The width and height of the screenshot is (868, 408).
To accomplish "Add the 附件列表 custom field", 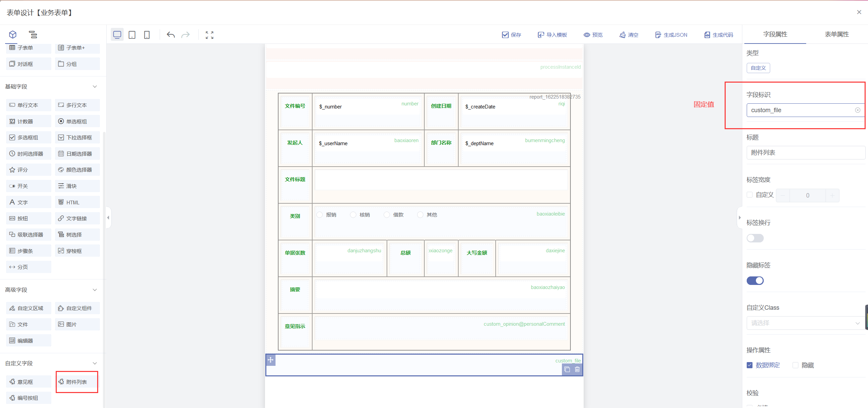I will pyautogui.click(x=77, y=382).
